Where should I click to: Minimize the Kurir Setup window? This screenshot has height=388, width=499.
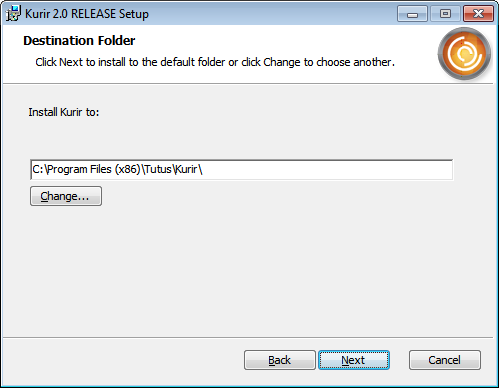coord(412,14)
